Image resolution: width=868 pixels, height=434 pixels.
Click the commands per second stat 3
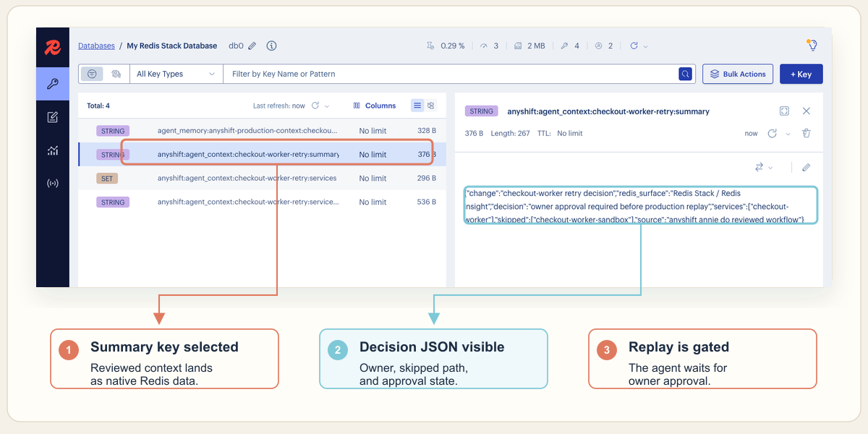[490, 46]
